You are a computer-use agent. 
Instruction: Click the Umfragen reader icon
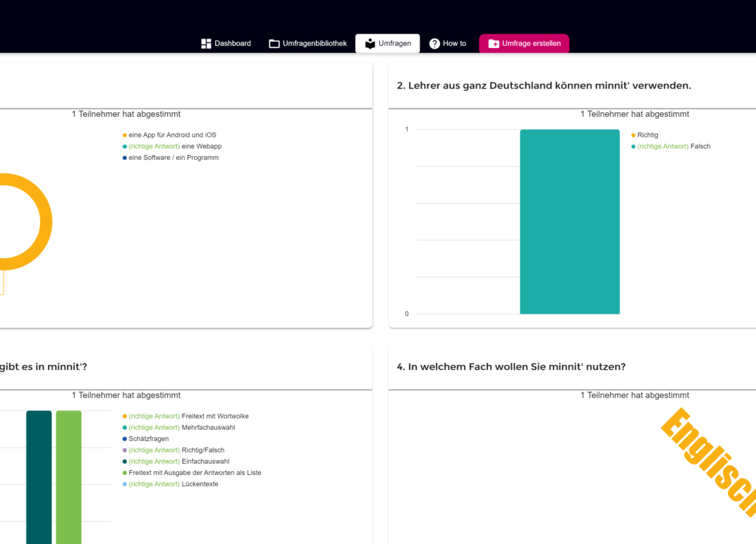(370, 44)
